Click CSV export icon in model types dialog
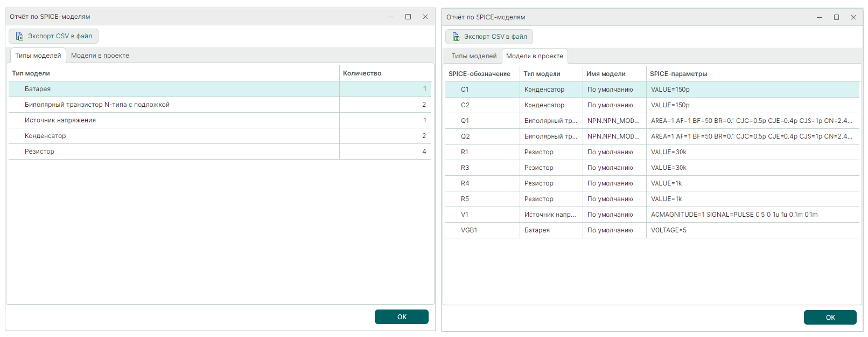This screenshot has width=868, height=337. (x=20, y=36)
